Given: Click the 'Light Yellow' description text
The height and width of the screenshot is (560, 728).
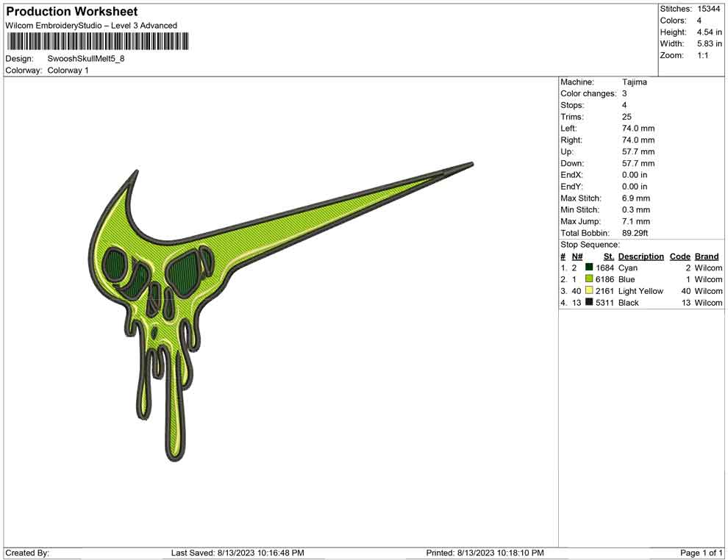Looking at the screenshot, I should tap(641, 291).
